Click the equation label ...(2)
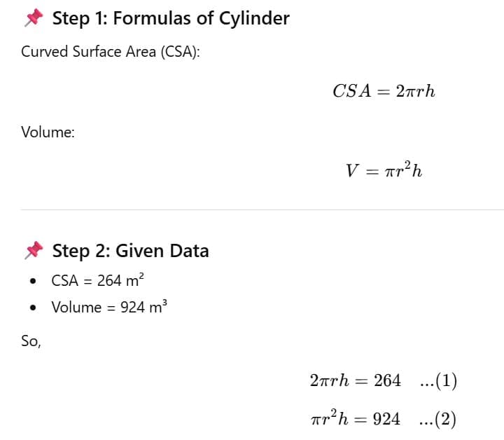The height and width of the screenshot is (440, 504). tap(437, 419)
